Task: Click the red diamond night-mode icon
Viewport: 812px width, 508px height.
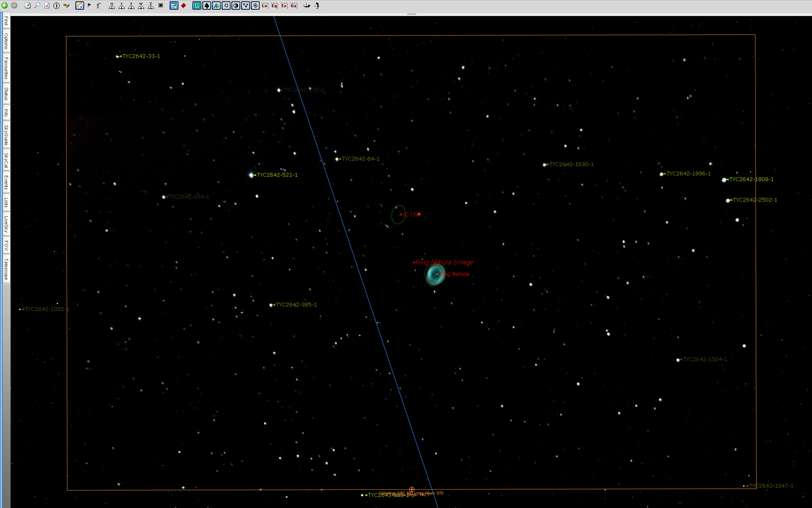Action: coord(184,6)
